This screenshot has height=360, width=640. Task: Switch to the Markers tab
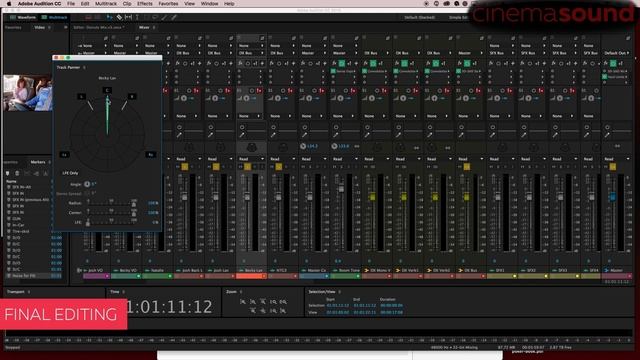[38, 162]
